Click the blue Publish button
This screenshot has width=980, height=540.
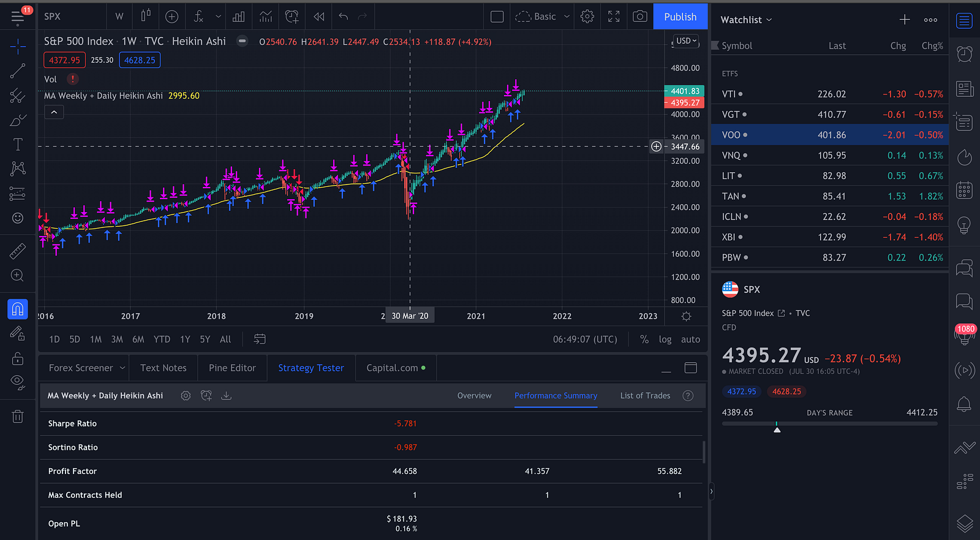[680, 17]
